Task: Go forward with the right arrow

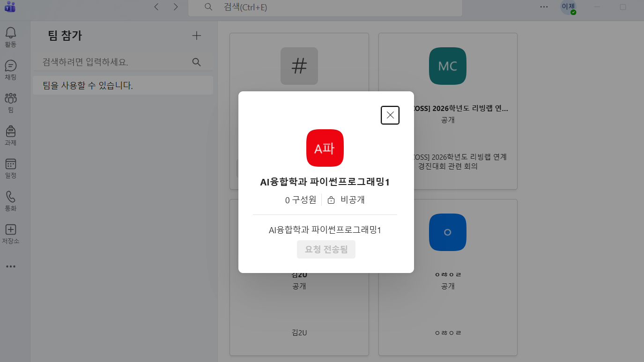Action: coord(176,7)
